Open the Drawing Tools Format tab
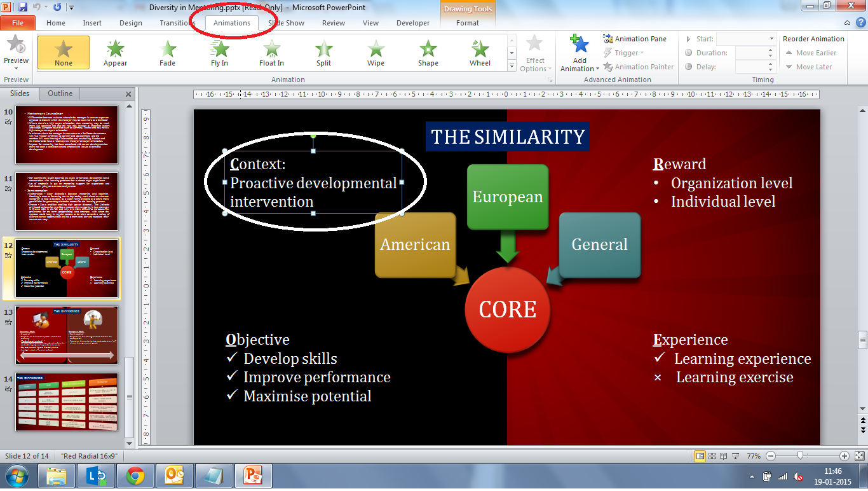Screen dimensions: 868x491 click(468, 23)
